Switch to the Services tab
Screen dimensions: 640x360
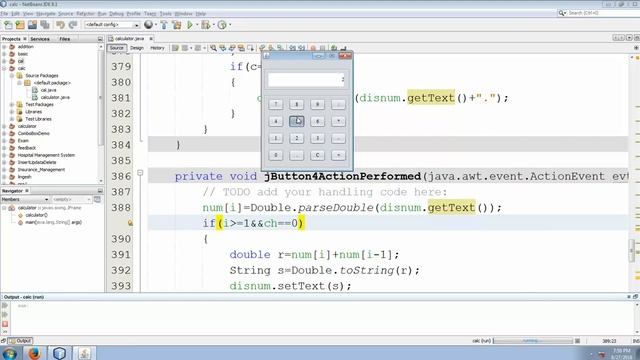point(40,39)
